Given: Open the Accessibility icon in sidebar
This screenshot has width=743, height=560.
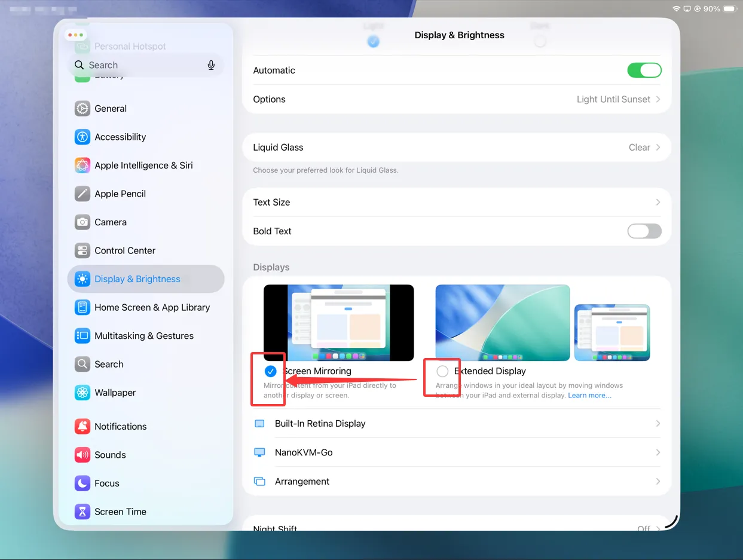Looking at the screenshot, I should (82, 137).
